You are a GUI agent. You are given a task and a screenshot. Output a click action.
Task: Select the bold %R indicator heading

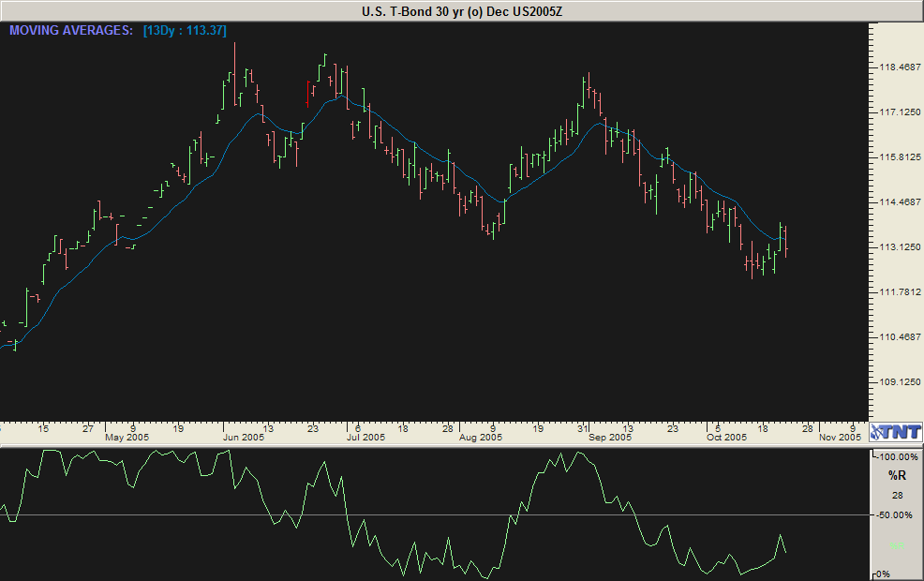897,476
